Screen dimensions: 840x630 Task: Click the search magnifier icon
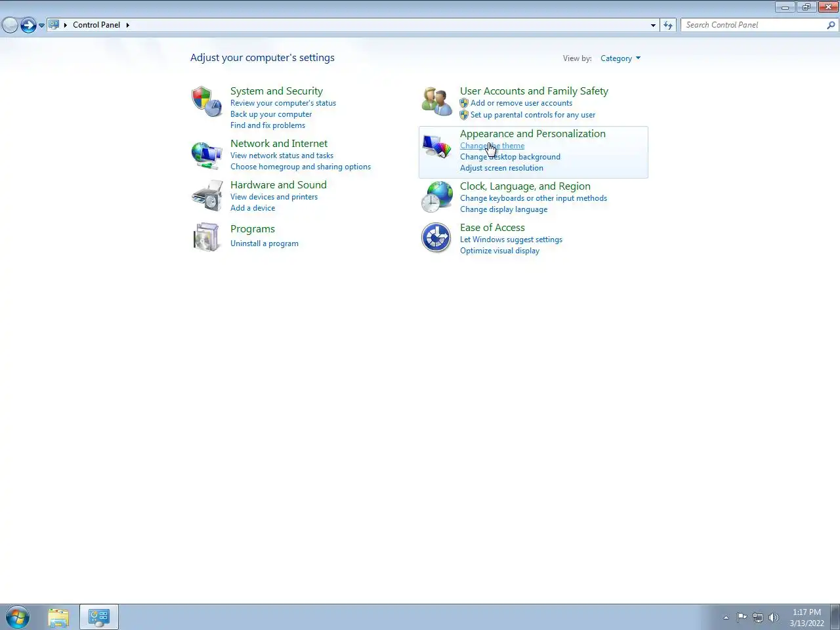pos(831,25)
